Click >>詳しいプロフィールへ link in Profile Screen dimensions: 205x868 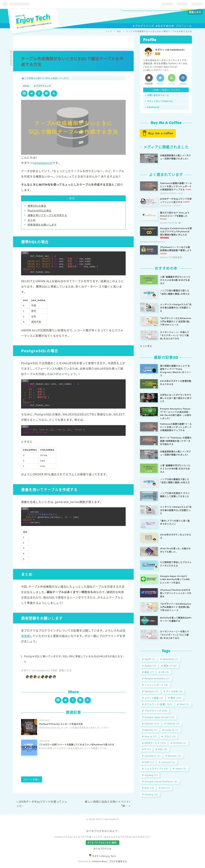pyautogui.click(x=156, y=70)
